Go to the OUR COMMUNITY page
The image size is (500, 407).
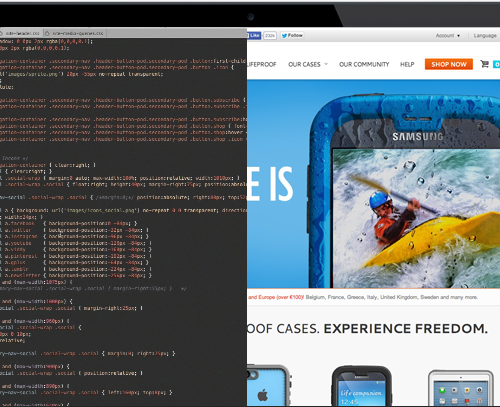coord(364,64)
